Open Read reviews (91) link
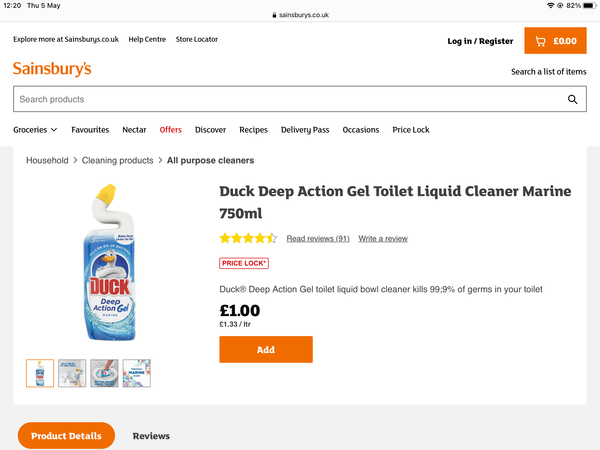Screen dimensions: 600x450 click(318, 239)
